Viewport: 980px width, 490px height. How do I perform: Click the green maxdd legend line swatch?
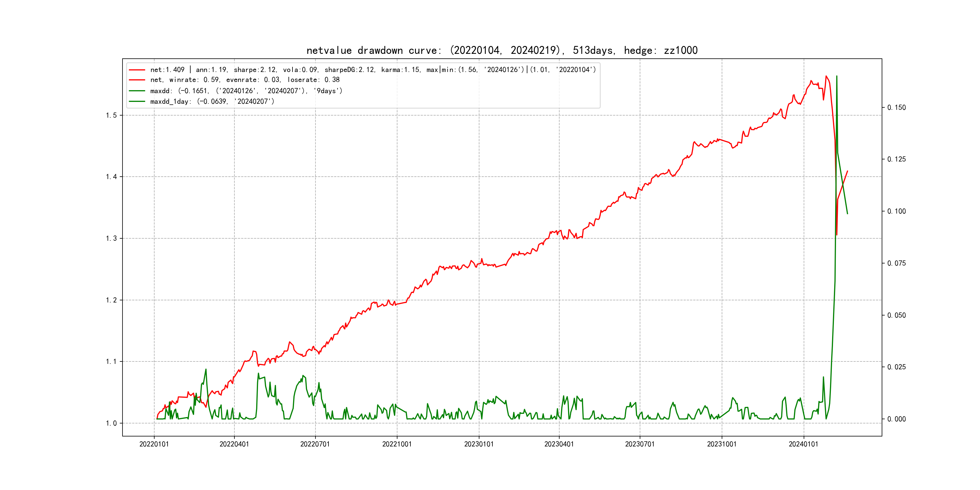(x=137, y=91)
